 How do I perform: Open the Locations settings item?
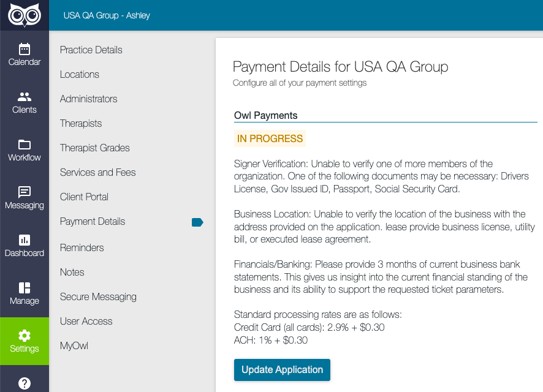pos(80,74)
